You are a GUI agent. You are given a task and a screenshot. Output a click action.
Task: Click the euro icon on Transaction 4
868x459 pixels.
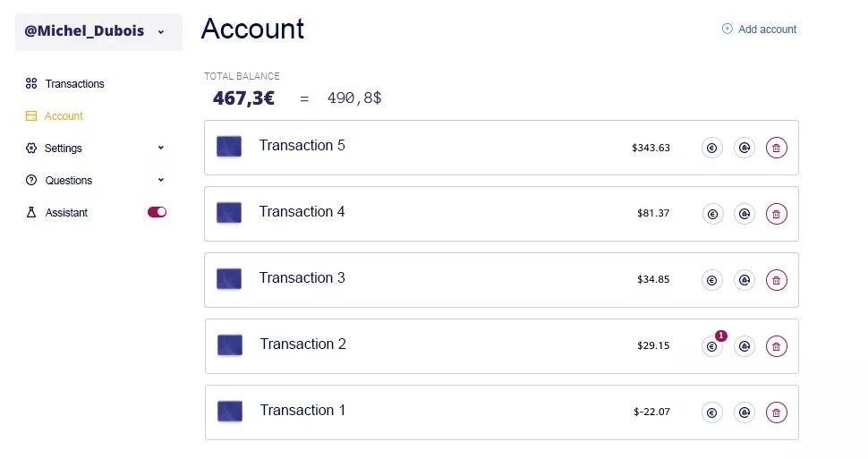[x=712, y=215]
